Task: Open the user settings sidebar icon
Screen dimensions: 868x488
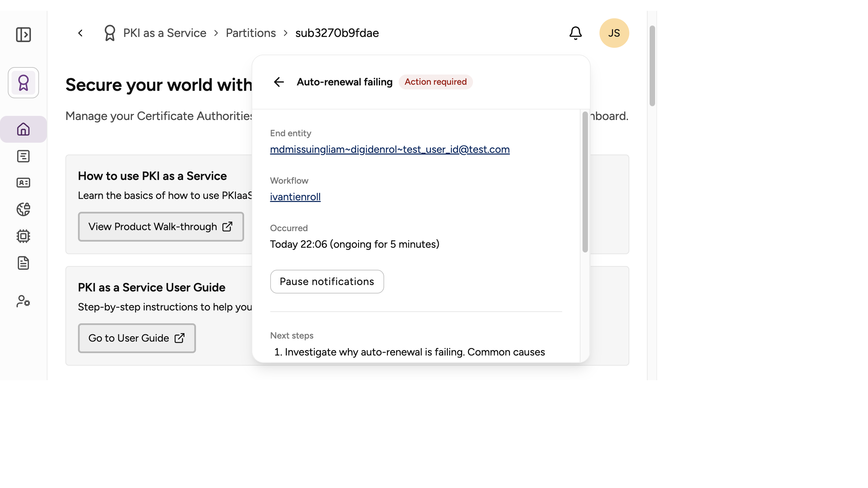Action: tap(23, 301)
